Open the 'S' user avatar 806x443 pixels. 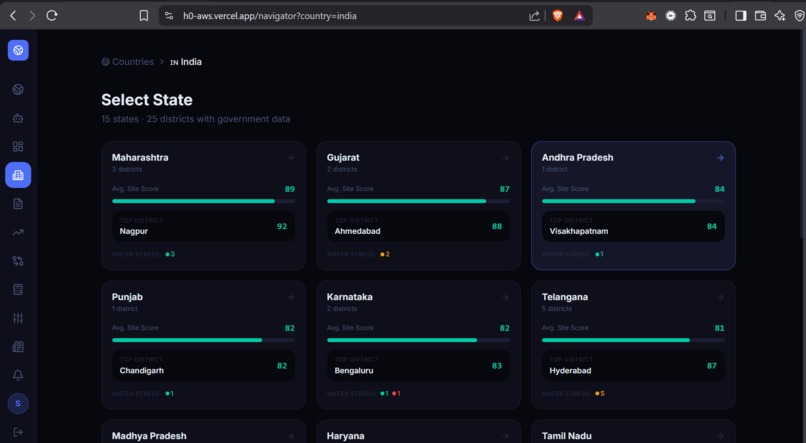tap(18, 403)
